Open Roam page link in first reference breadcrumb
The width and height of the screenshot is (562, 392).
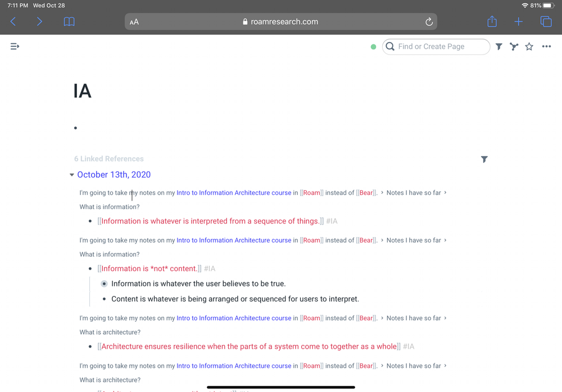tap(311, 193)
